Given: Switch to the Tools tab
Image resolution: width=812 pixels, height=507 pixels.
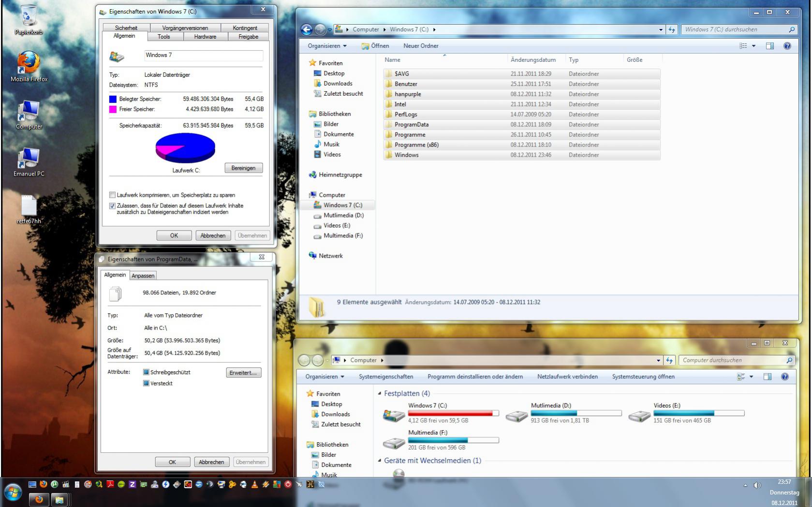Looking at the screenshot, I should [164, 37].
